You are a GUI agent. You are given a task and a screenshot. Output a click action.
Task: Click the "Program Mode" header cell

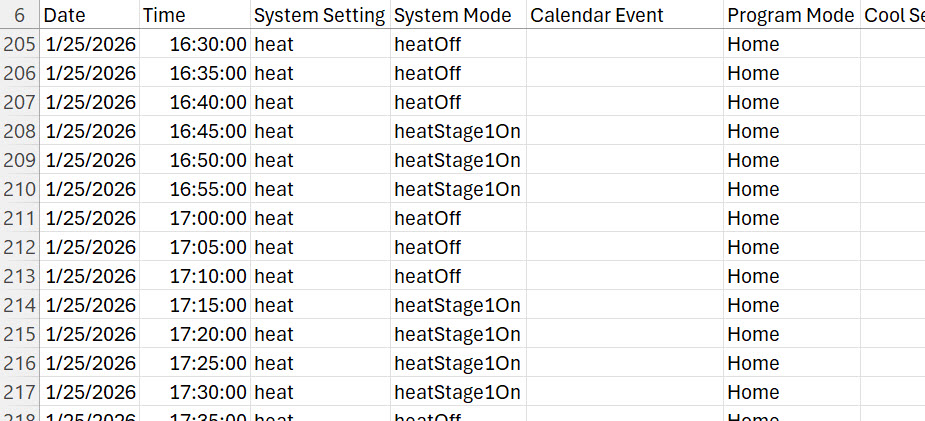(x=791, y=16)
